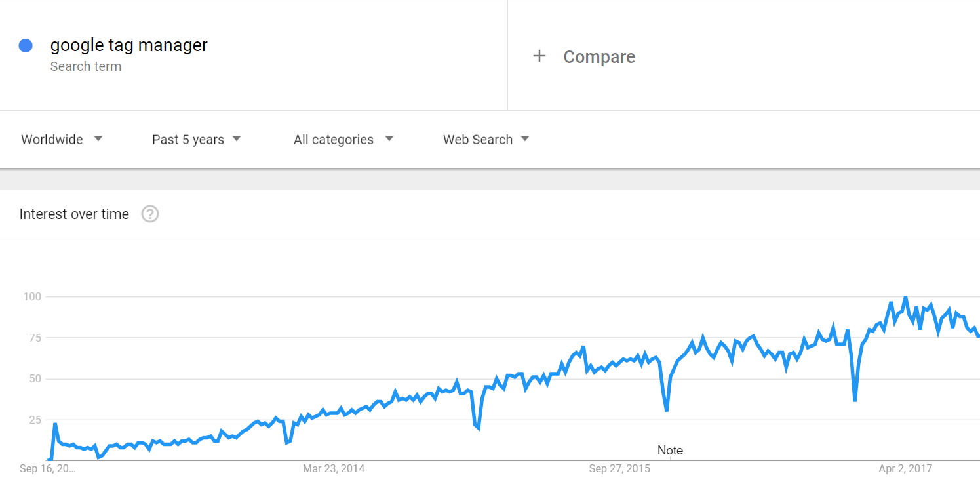The width and height of the screenshot is (980, 484).
Task: Edit the google tag manager search term
Action: (x=129, y=45)
